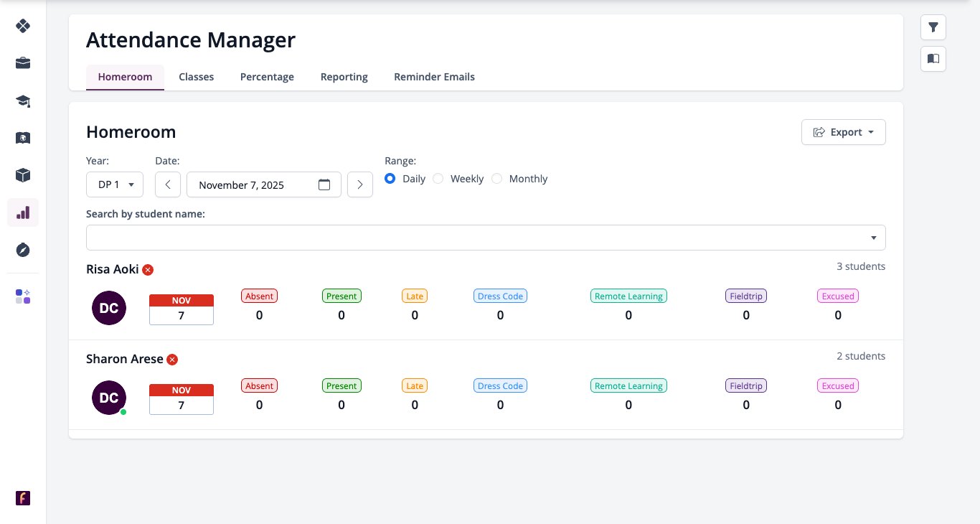Open the DP 1 year dropdown
The width and height of the screenshot is (980, 524).
pos(115,184)
